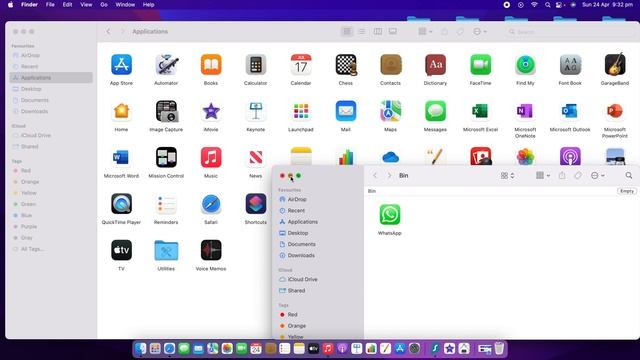Open the view switcher dropdown in Bin window
Image resolution: width=640 pixels, height=360 pixels.
point(507,176)
